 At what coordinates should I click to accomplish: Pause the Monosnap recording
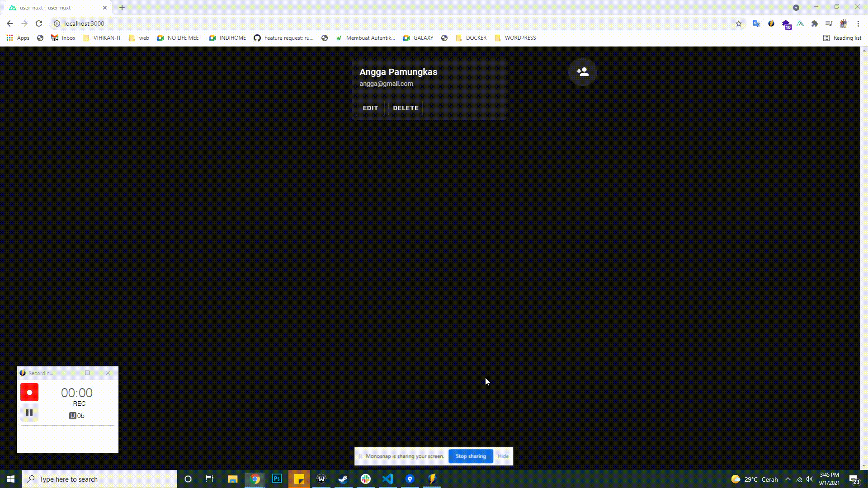point(29,412)
